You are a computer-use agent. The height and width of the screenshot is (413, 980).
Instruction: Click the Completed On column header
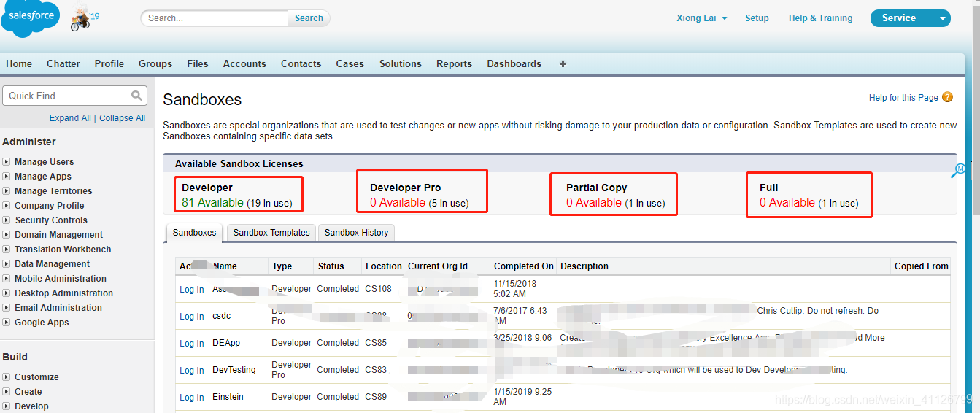click(x=524, y=266)
